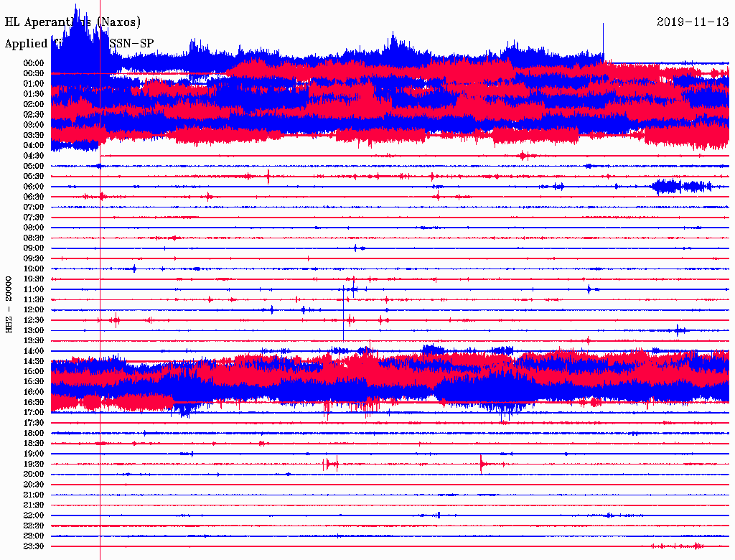
Task: Click the 14:00 time label
Action: pyautogui.click(x=34, y=351)
